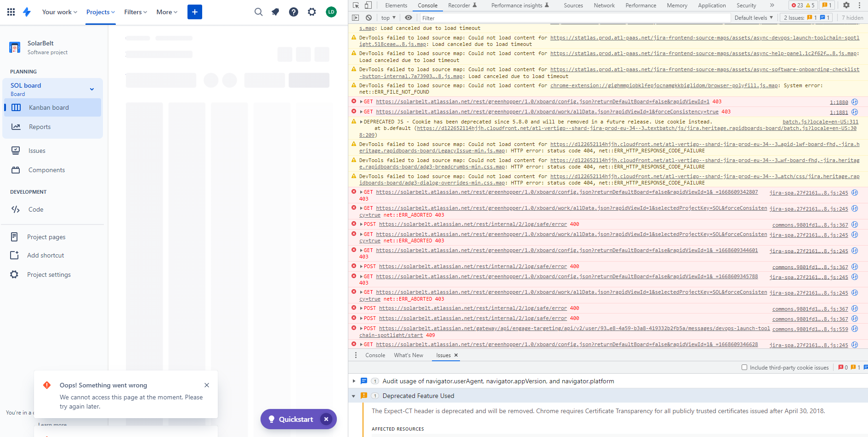The width and height of the screenshot is (868, 437).
Task: Open the notifications icon in Jira header
Action: [x=276, y=12]
